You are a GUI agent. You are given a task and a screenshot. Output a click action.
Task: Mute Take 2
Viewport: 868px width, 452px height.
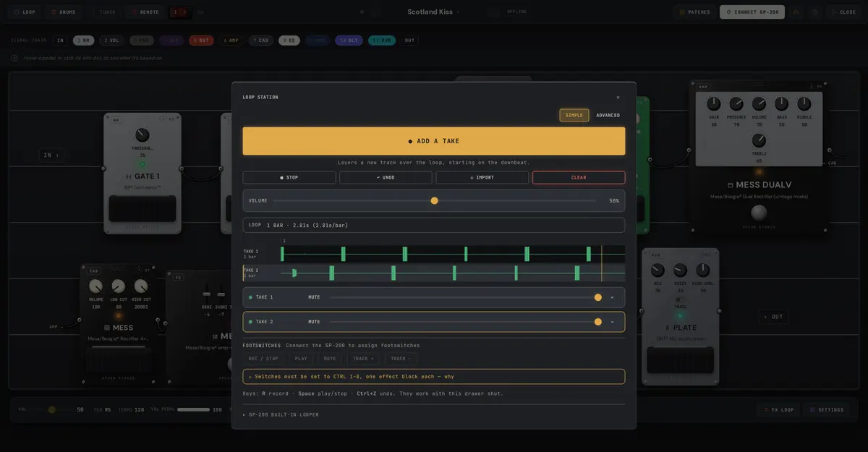pyautogui.click(x=314, y=322)
